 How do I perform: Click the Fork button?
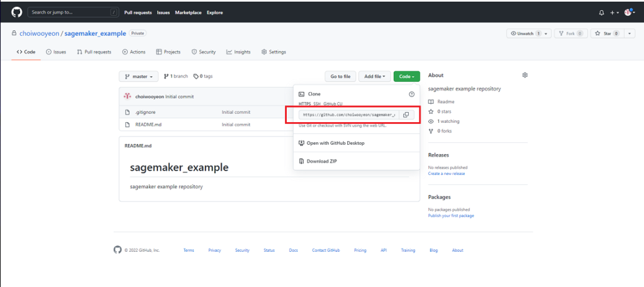coord(571,34)
